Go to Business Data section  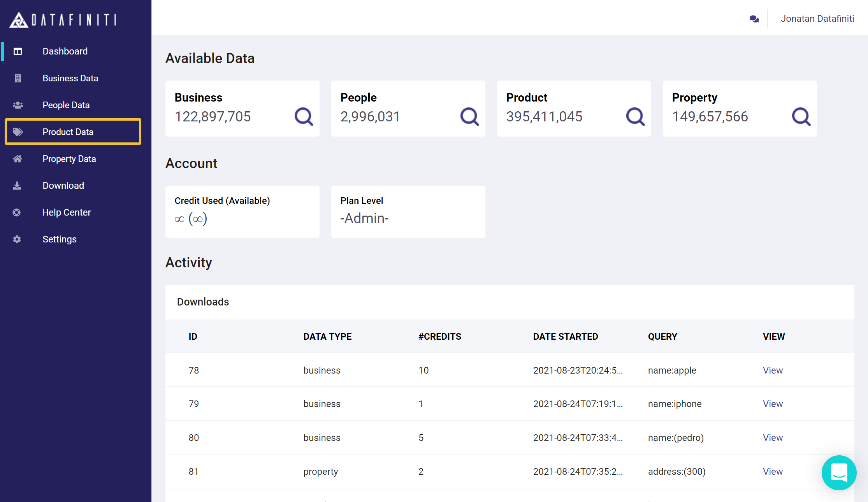click(x=70, y=78)
